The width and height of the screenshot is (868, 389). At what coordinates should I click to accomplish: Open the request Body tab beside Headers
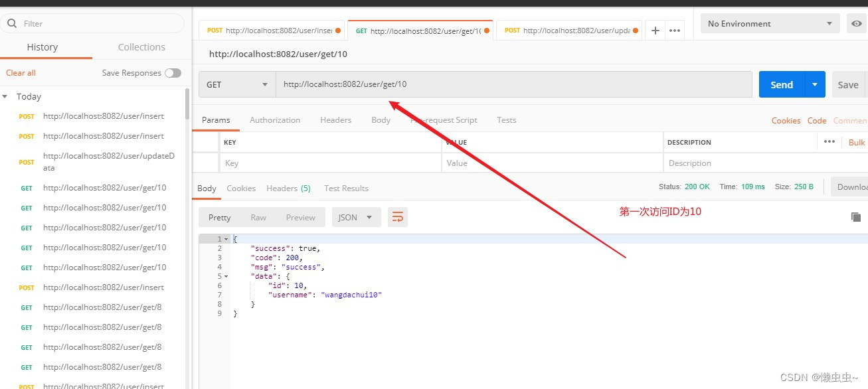point(381,120)
